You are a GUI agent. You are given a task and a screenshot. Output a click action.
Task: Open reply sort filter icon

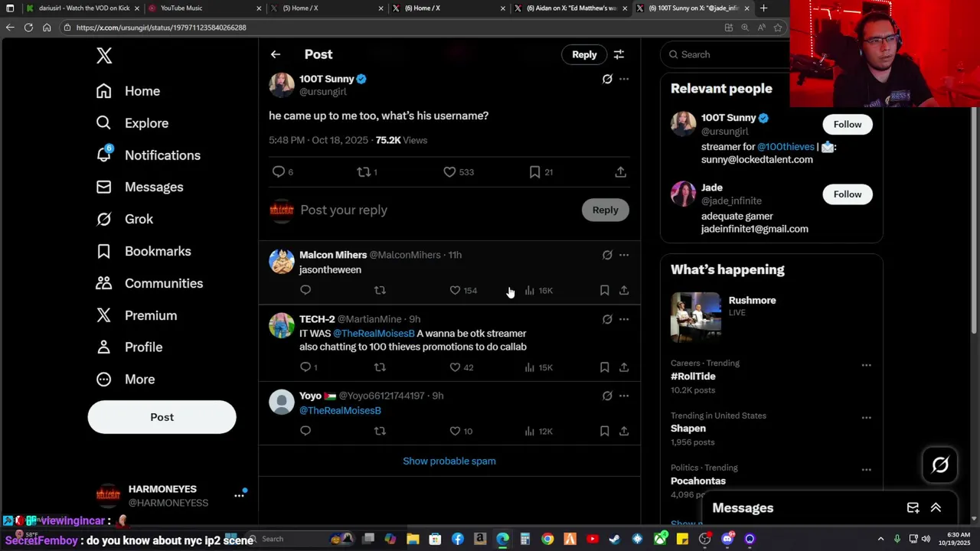tap(619, 54)
